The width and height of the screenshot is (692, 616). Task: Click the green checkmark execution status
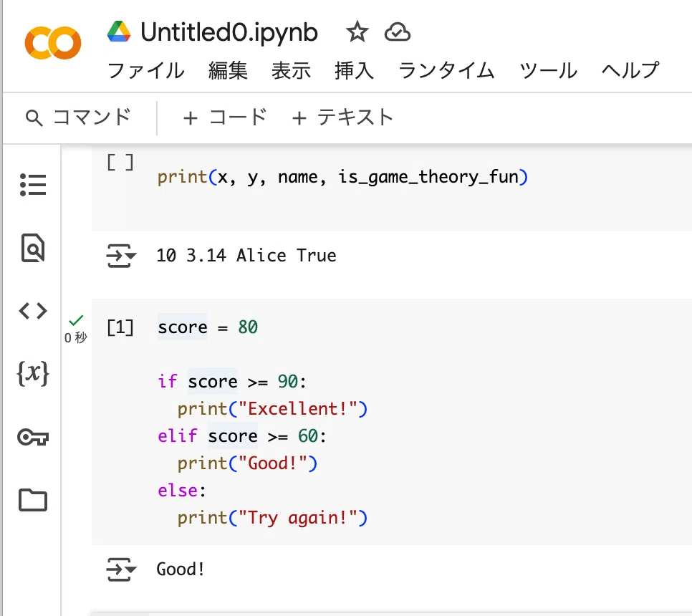(77, 320)
